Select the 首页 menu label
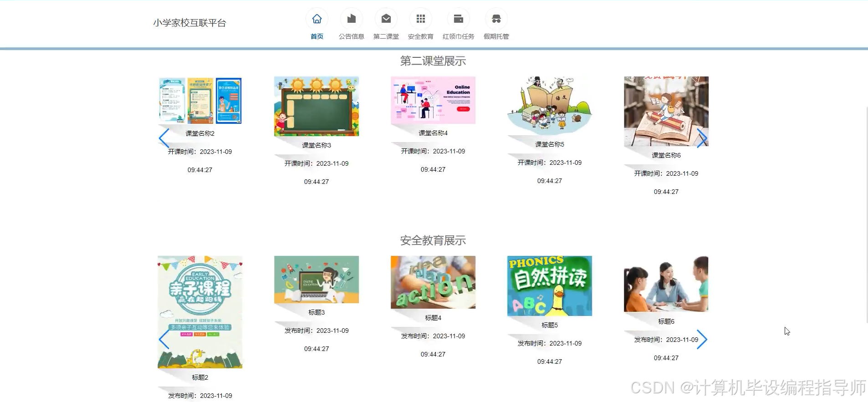The height and width of the screenshot is (402, 868). coord(317,36)
